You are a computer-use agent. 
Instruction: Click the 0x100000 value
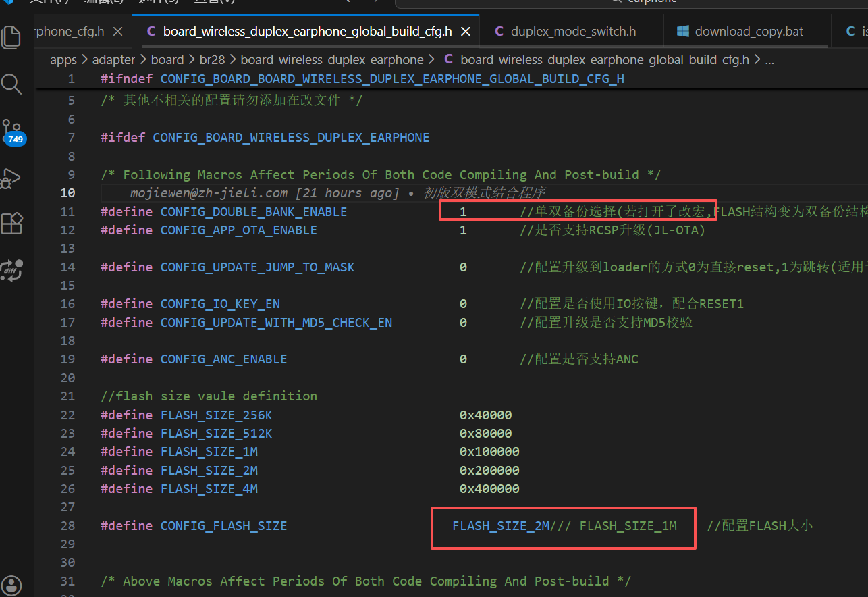point(489,451)
